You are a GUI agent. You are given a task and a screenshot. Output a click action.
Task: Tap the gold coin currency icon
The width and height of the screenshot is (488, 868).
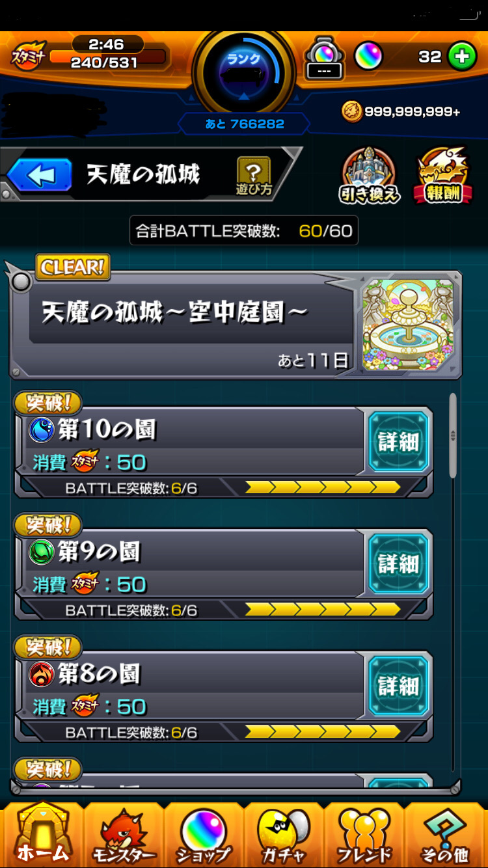pyautogui.click(x=351, y=111)
